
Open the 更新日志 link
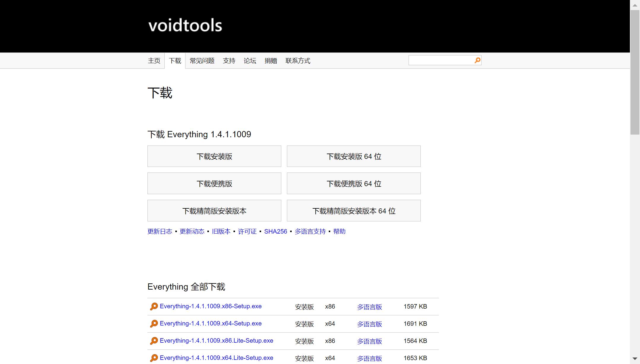(160, 232)
